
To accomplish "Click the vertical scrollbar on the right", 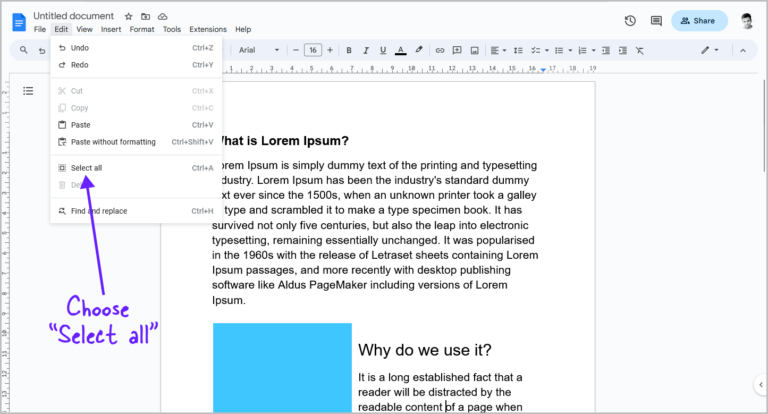I will click(764, 125).
